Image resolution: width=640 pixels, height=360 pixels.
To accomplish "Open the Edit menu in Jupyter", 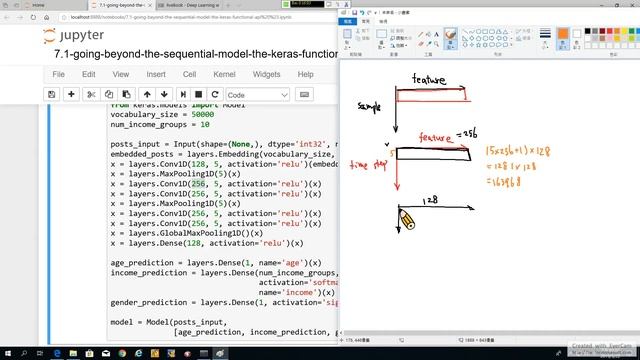I will click(89, 74).
